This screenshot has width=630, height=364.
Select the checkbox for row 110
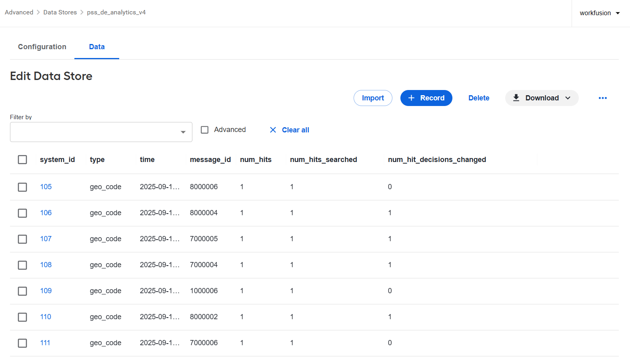point(22,317)
